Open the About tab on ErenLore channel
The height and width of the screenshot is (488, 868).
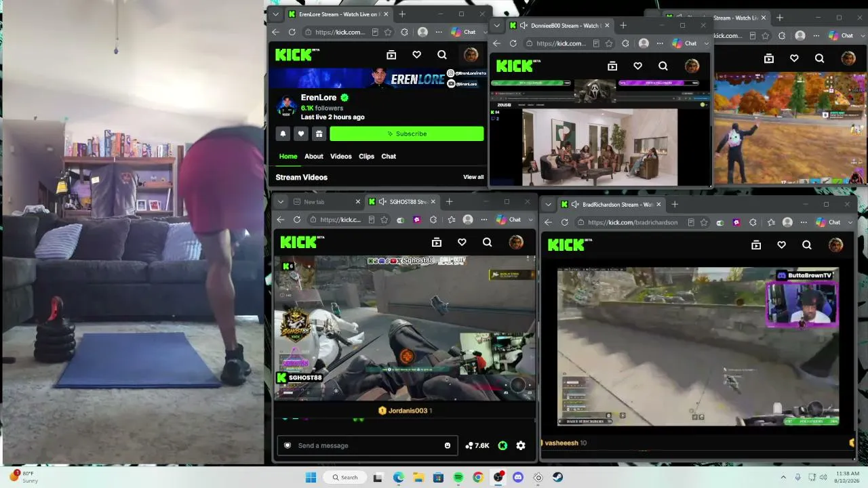pos(314,157)
